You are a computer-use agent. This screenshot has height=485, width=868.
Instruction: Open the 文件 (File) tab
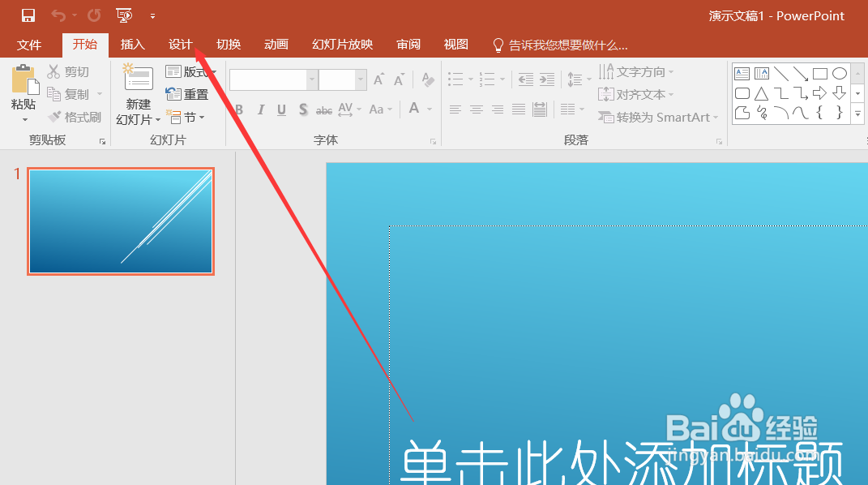click(29, 45)
